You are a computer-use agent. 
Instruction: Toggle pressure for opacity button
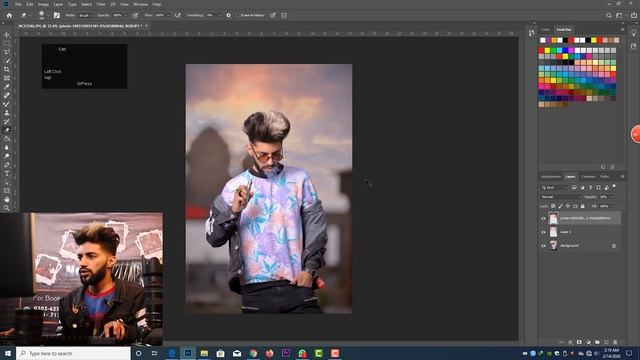135,15
